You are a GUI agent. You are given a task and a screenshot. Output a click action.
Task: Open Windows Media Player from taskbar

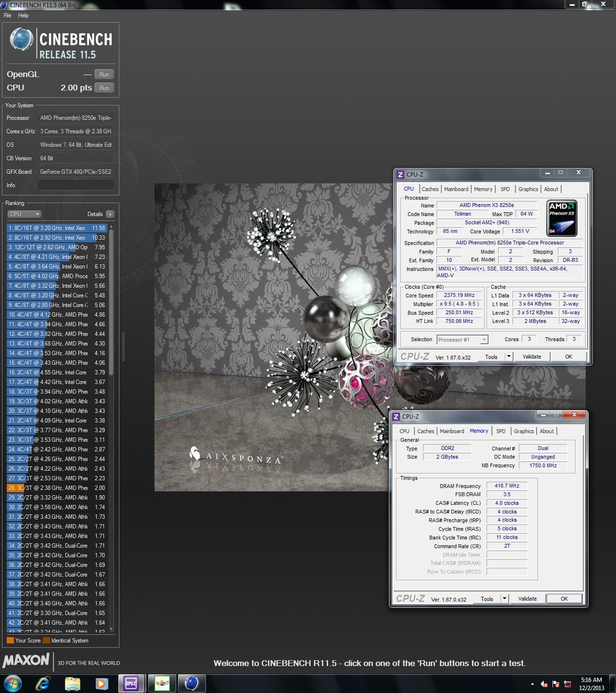pyautogui.click(x=102, y=683)
